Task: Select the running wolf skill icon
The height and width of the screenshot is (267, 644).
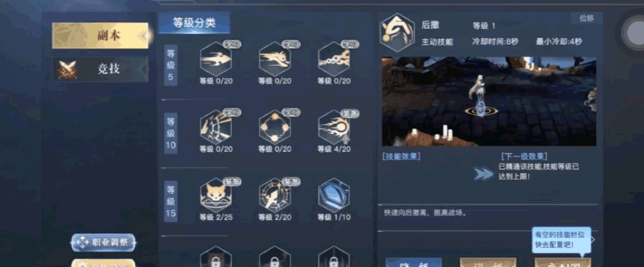Action: [x=275, y=59]
